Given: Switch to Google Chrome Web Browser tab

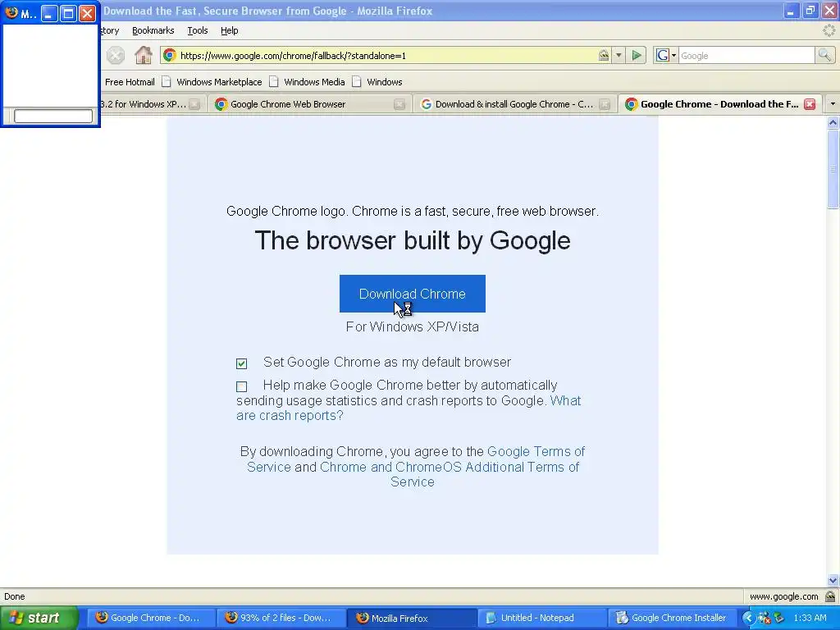Looking at the screenshot, I should 304,104.
